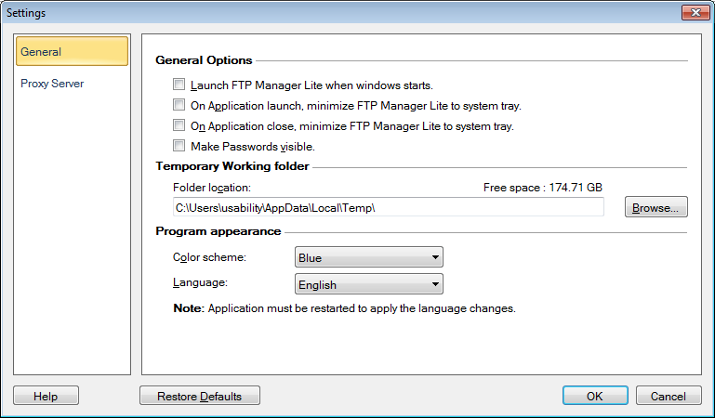The image size is (715, 418).
Task: Click the arrow on the Language dropdown
Action: click(x=434, y=285)
